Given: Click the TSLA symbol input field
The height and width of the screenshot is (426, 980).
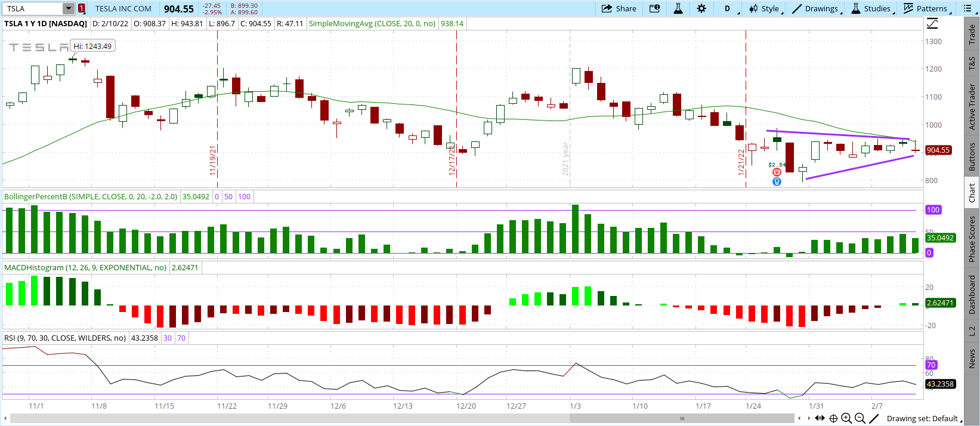Looking at the screenshot, I should 33,8.
